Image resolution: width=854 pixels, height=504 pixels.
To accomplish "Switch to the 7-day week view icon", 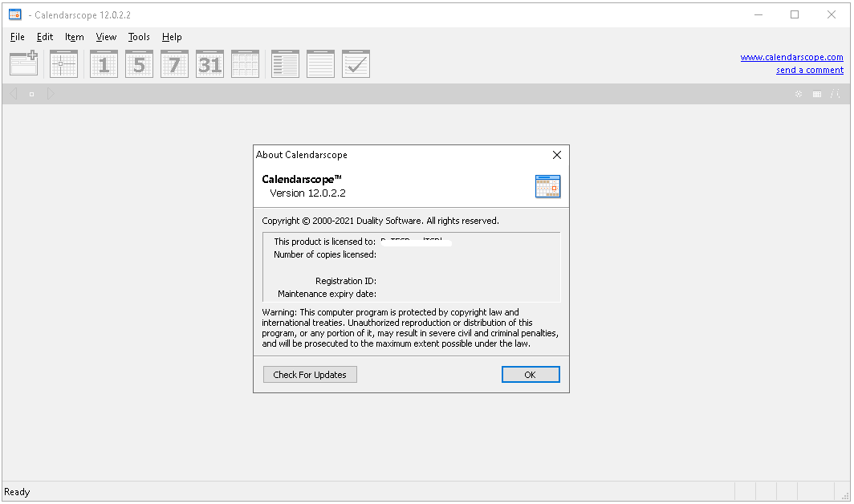I will (174, 63).
